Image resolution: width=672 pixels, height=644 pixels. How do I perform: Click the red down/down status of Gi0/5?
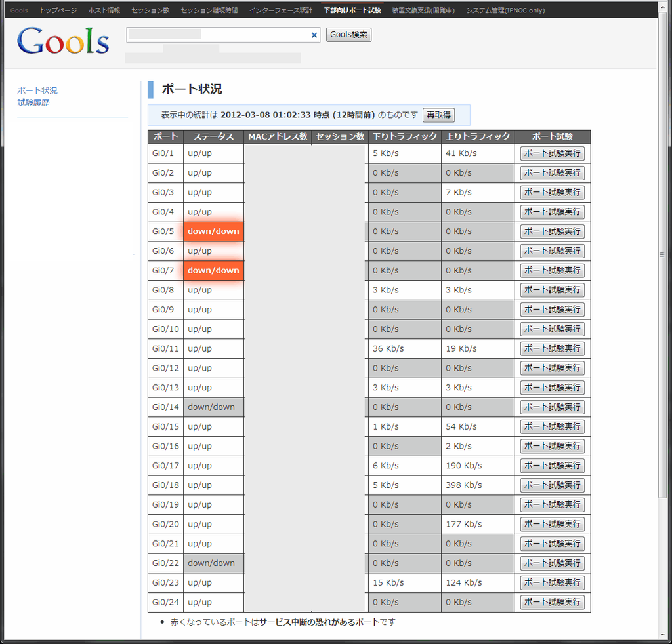pyautogui.click(x=213, y=231)
